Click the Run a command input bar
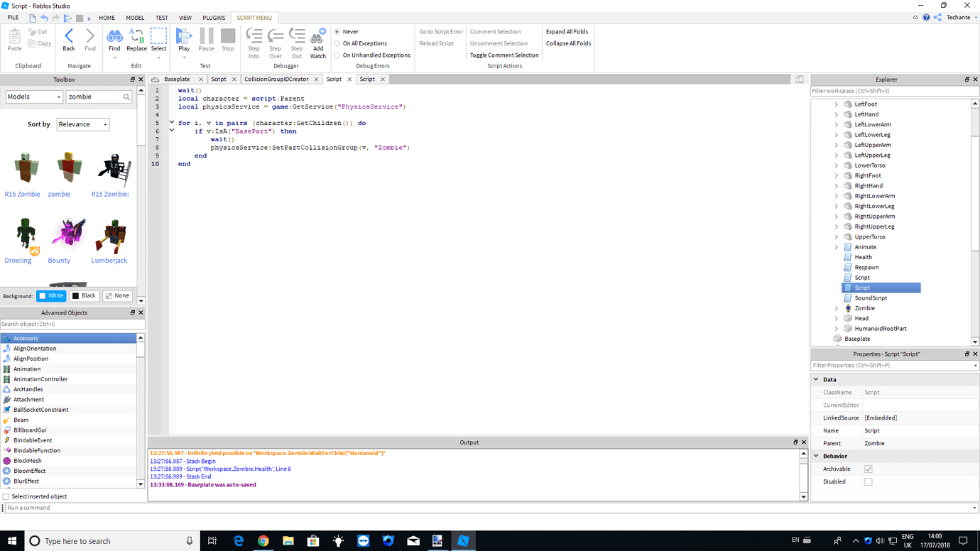This screenshot has width=980, height=551. pos(490,508)
